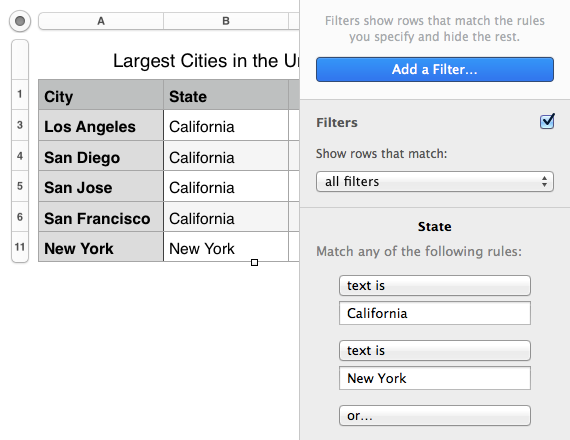Screen dimensions: 570x440
Task: Click the City header cell
Action: point(101,95)
